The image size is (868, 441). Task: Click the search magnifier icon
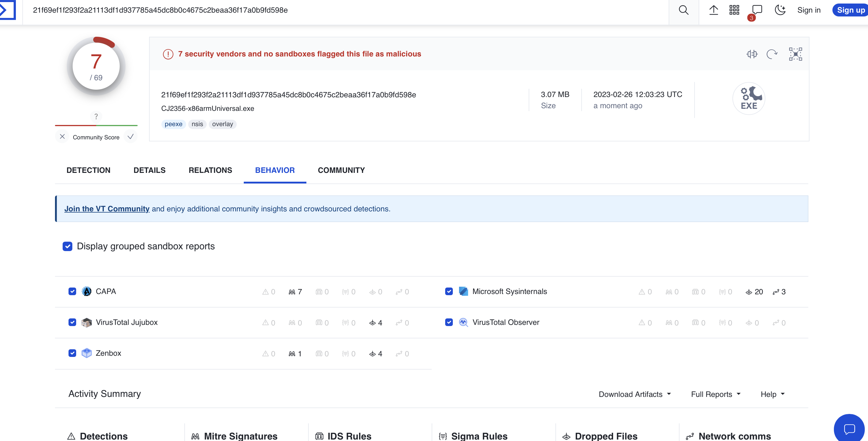tap(683, 10)
